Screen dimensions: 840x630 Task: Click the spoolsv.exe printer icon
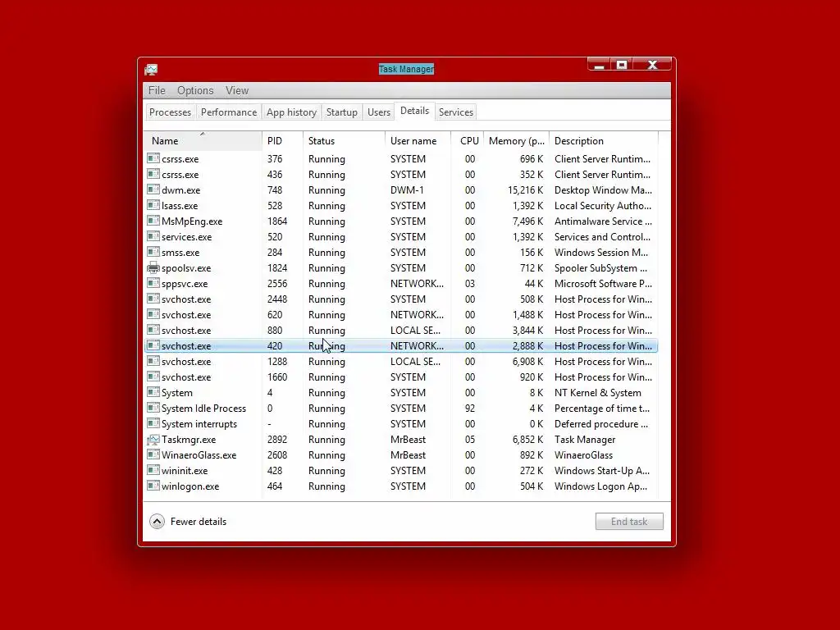click(x=153, y=267)
